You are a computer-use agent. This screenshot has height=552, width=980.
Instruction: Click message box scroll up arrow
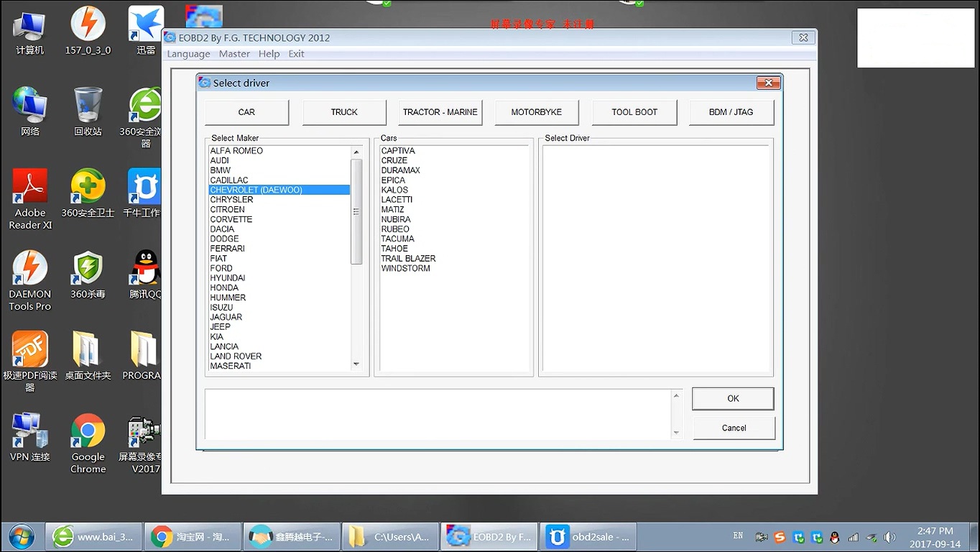pos(676,396)
